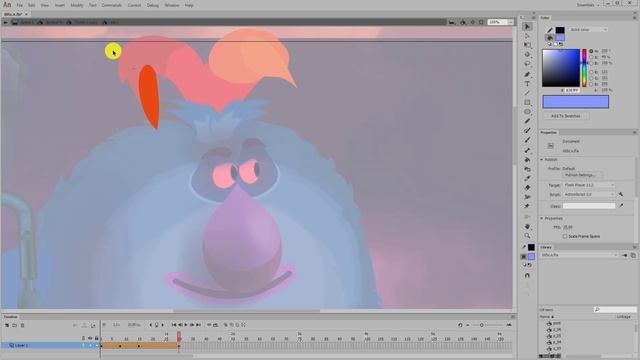Viewport: 640px width, 360px height.
Task: Click the New Folder icon in Timeline
Action: click(x=15, y=325)
